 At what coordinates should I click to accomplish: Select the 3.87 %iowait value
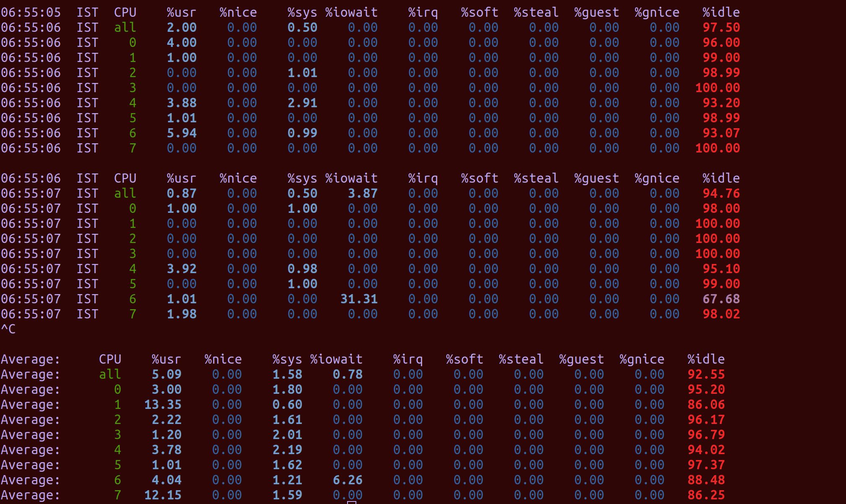point(363,194)
